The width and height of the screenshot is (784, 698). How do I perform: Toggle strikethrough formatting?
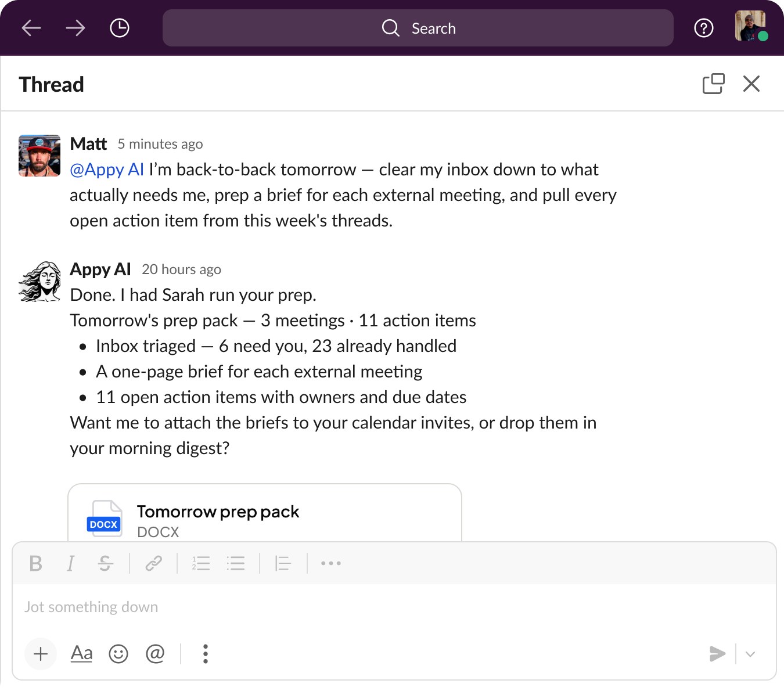(x=105, y=563)
